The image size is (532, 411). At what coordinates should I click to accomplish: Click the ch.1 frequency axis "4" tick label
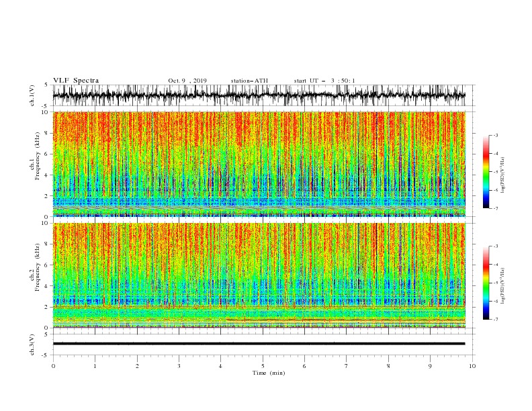pyautogui.click(x=46, y=175)
